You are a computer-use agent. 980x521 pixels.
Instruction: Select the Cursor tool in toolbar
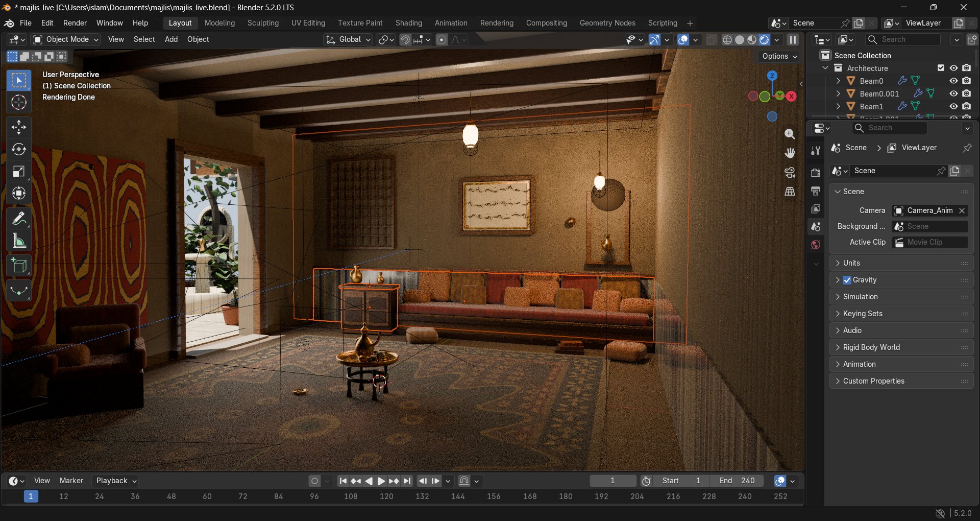19,102
